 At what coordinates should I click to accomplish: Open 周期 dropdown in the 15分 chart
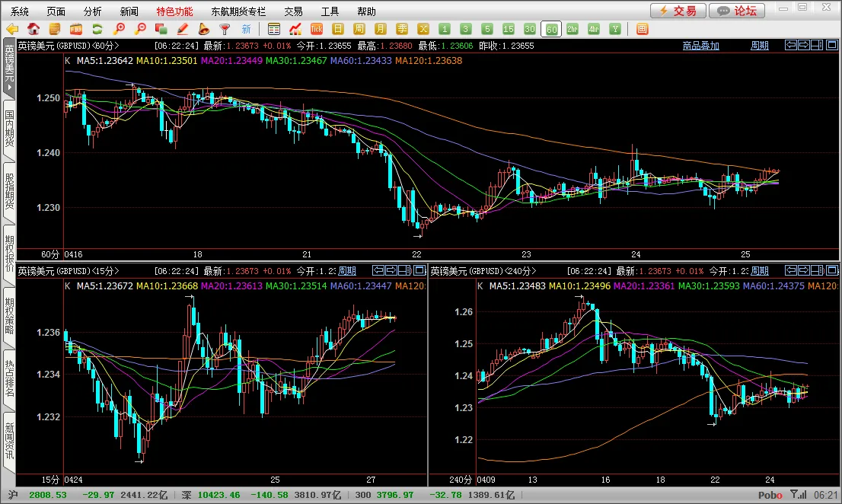(x=347, y=271)
